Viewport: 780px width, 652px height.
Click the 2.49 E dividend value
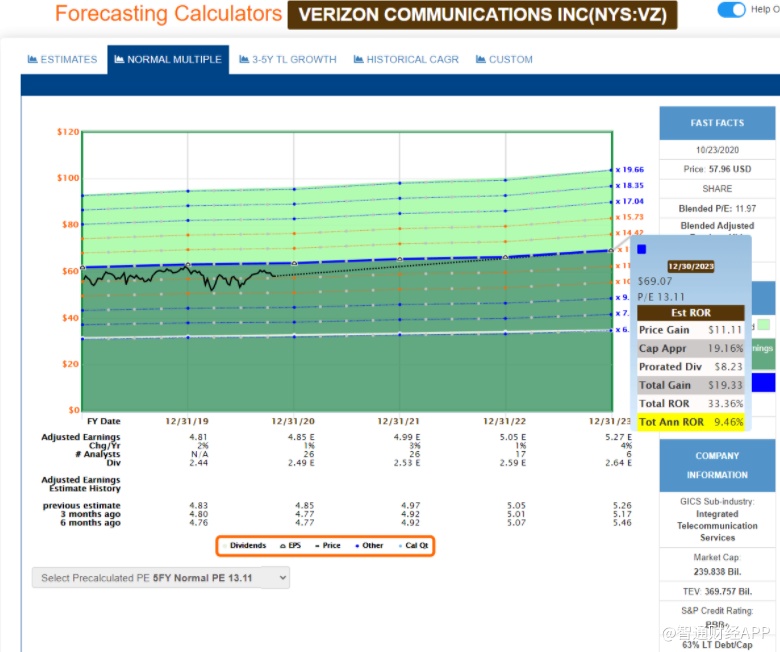click(x=301, y=463)
